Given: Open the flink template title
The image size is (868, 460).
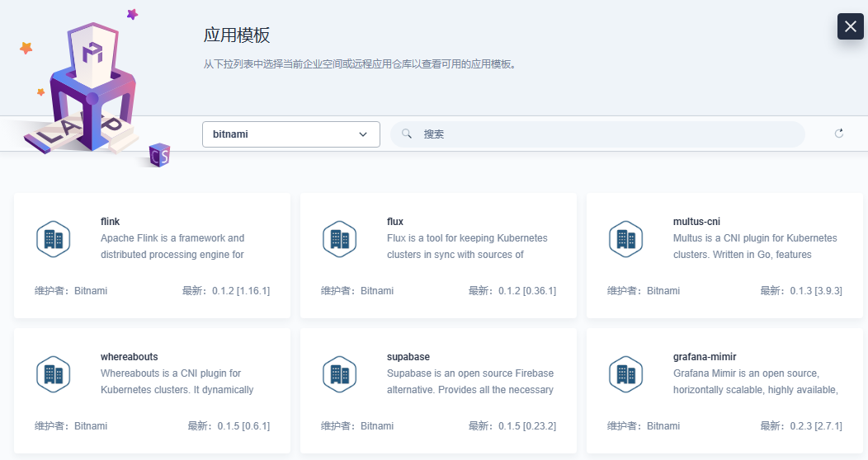Looking at the screenshot, I should tap(111, 222).
